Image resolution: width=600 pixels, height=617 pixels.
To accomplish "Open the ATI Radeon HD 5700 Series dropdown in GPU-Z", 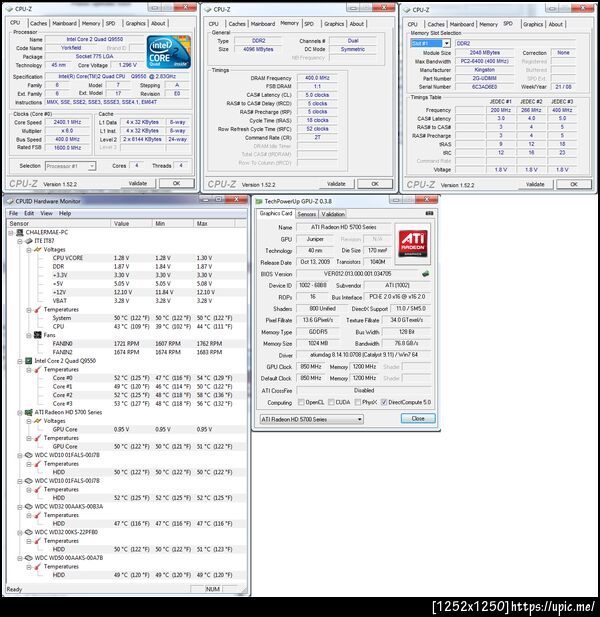I will [x=311, y=419].
